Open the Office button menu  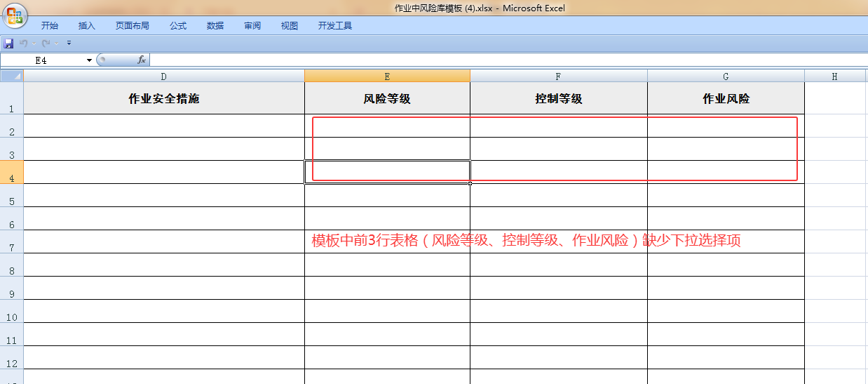(x=14, y=14)
